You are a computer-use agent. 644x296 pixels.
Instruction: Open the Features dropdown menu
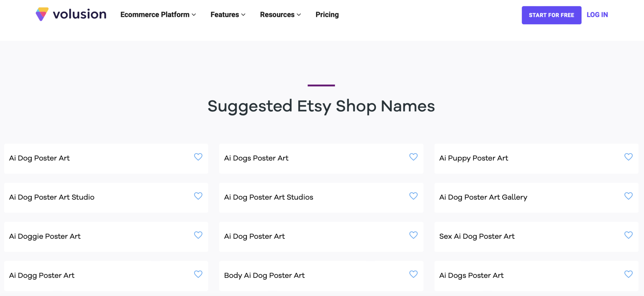click(x=228, y=14)
